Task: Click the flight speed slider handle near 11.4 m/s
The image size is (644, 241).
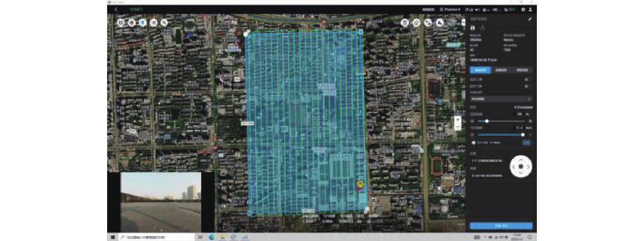Action: click(x=523, y=134)
